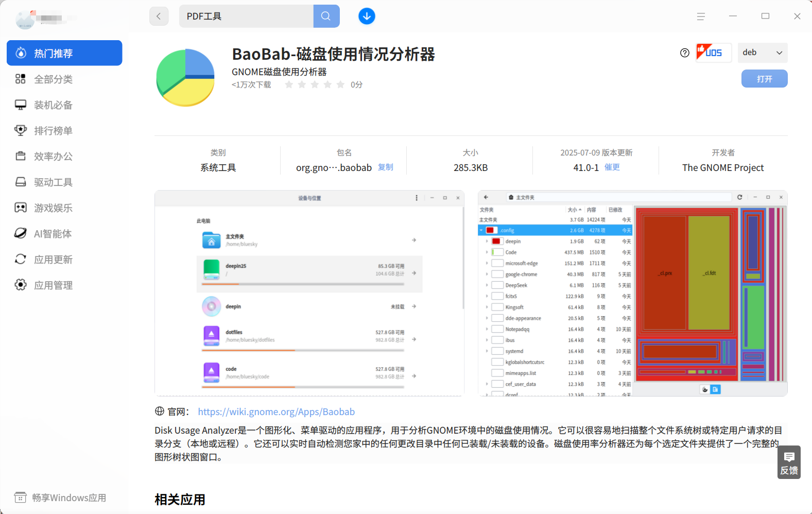Image resolution: width=812 pixels, height=514 pixels.
Task: Click the 装机必备 monitor icon
Action: tap(21, 105)
